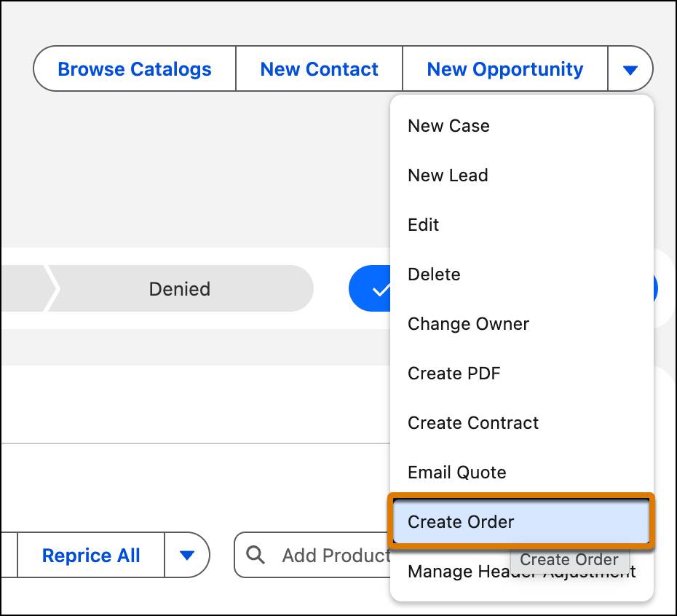Select New Lead in the action list
Viewport: 677px width, 616px height.
click(x=447, y=175)
